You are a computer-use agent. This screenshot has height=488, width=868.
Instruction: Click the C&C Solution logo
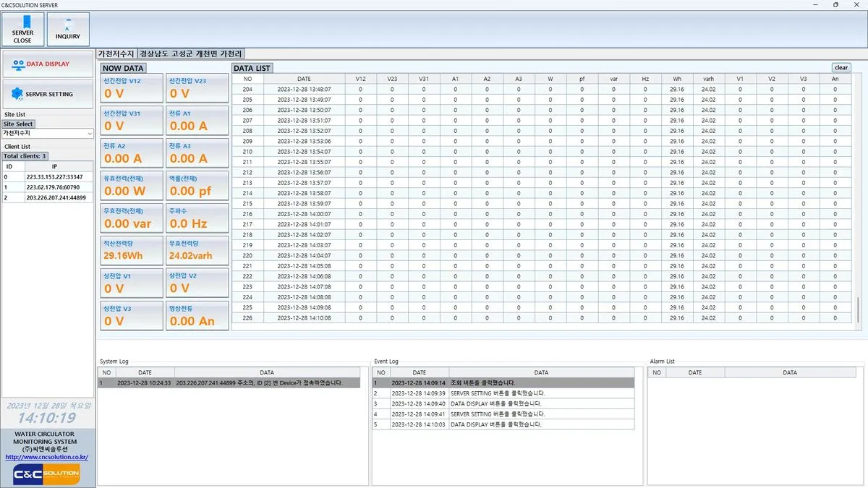47,474
